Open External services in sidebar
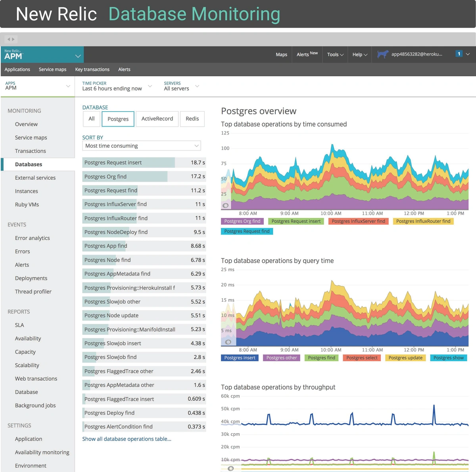 click(x=35, y=178)
